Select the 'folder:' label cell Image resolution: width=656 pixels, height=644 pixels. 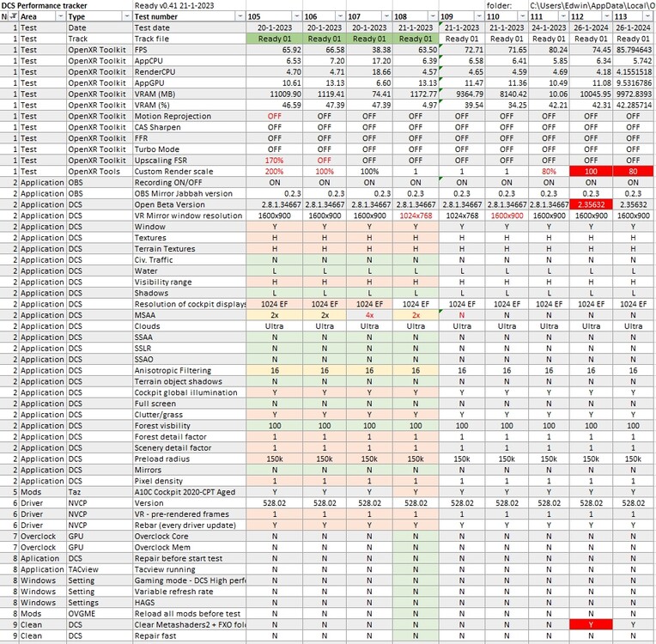507,5
